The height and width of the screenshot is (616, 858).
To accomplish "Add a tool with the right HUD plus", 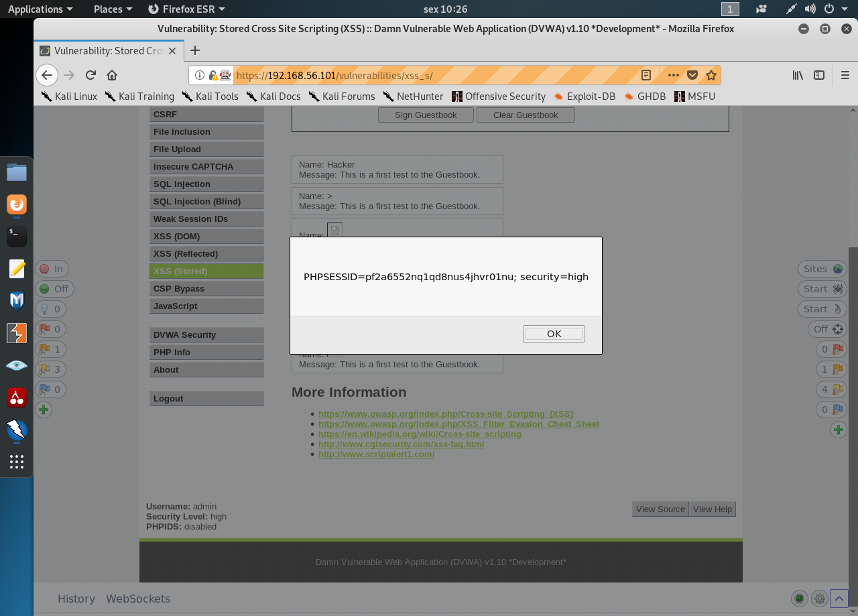I will [x=839, y=430].
